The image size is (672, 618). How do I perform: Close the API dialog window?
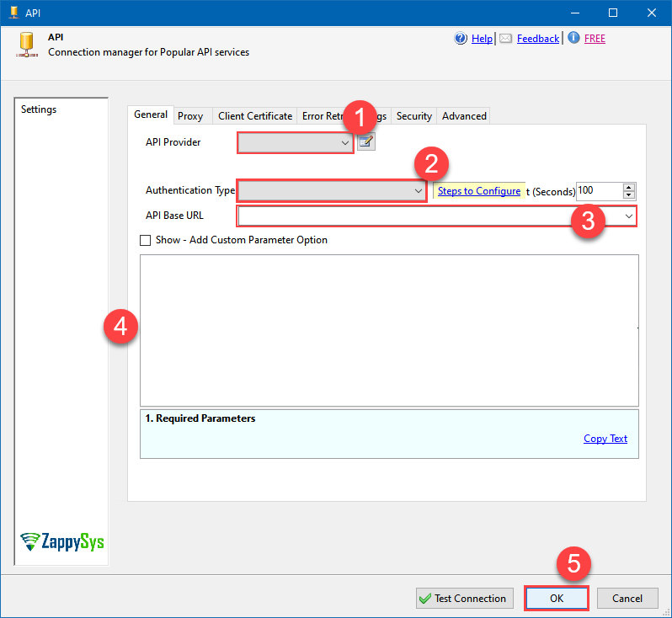[x=652, y=13]
